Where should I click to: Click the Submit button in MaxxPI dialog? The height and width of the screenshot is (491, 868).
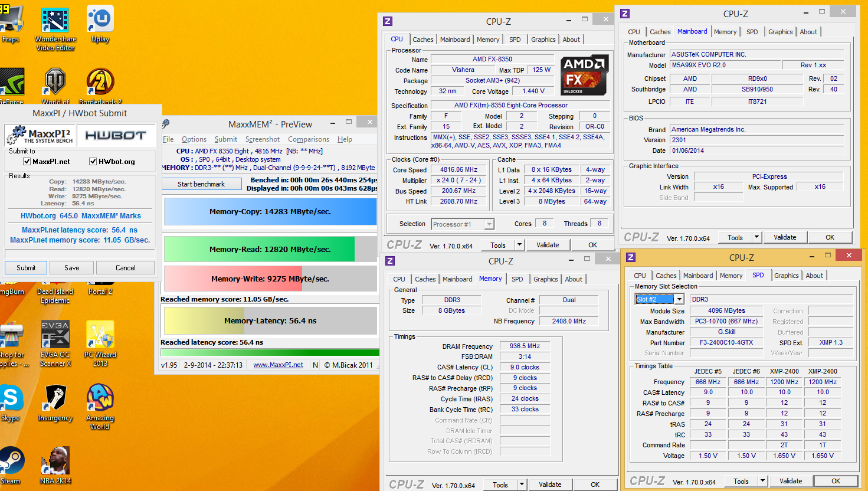tap(26, 268)
